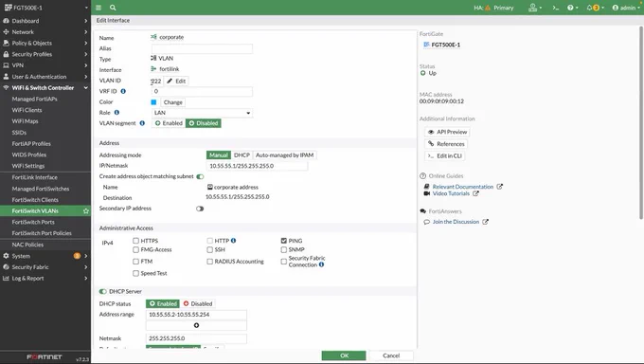Click the VLAN segment info icon
Screen dimensions: 644x364
point(142,123)
